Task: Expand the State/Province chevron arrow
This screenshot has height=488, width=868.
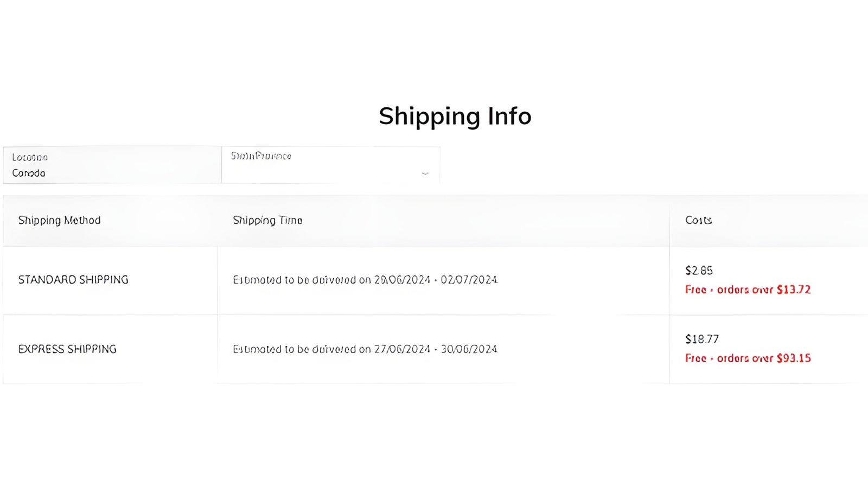Action: [x=425, y=175]
